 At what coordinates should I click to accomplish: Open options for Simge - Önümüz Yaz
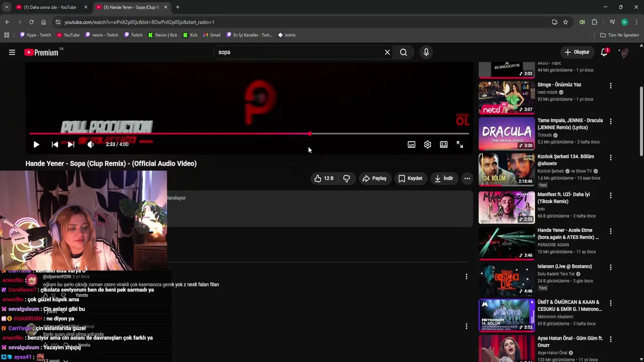click(611, 86)
